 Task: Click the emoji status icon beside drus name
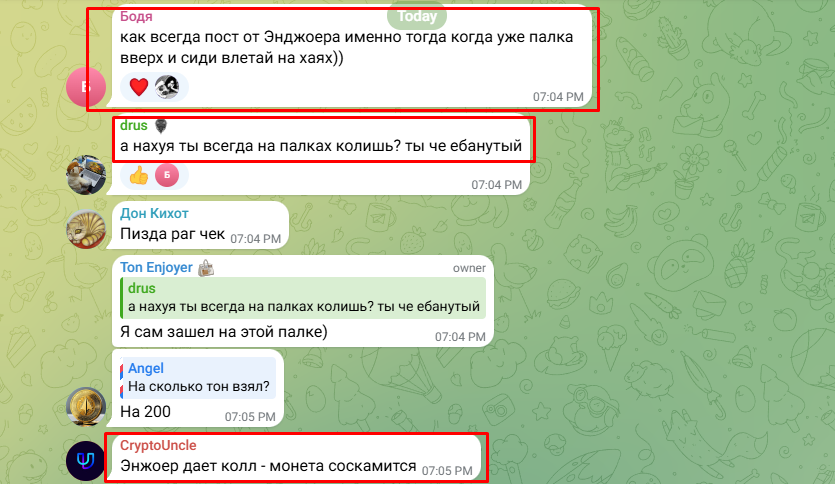pos(160,126)
